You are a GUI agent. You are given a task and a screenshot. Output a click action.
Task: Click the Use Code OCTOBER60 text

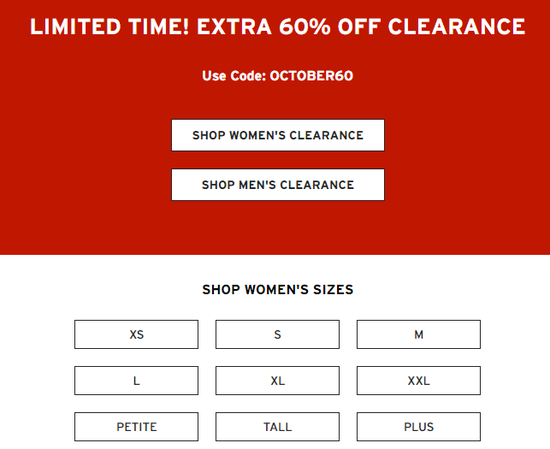[277, 76]
